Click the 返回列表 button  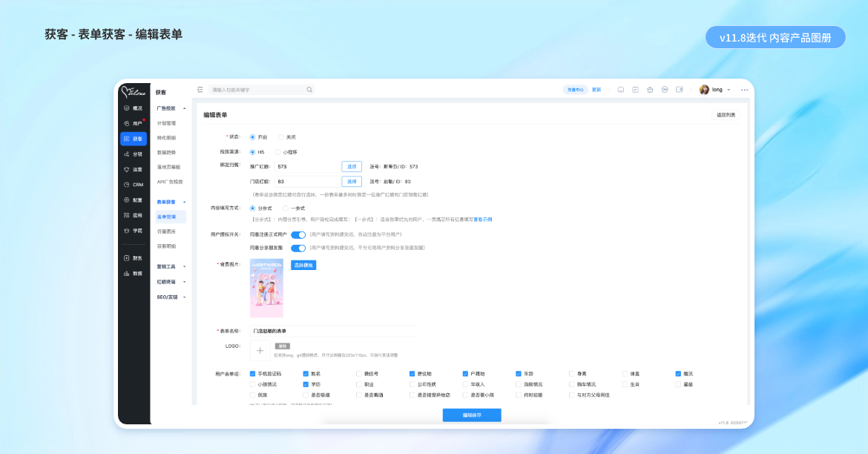(726, 115)
